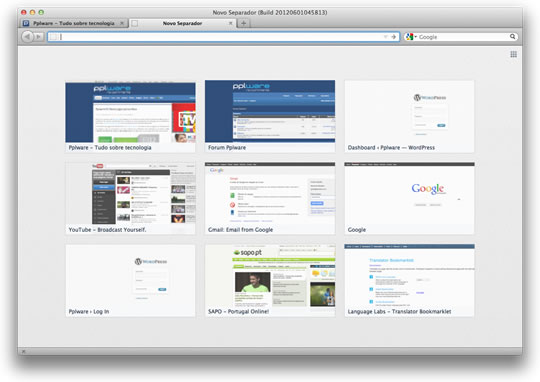The image size is (540, 382).
Task: Click the Pplware favicon in first tab
Action: coord(26,23)
